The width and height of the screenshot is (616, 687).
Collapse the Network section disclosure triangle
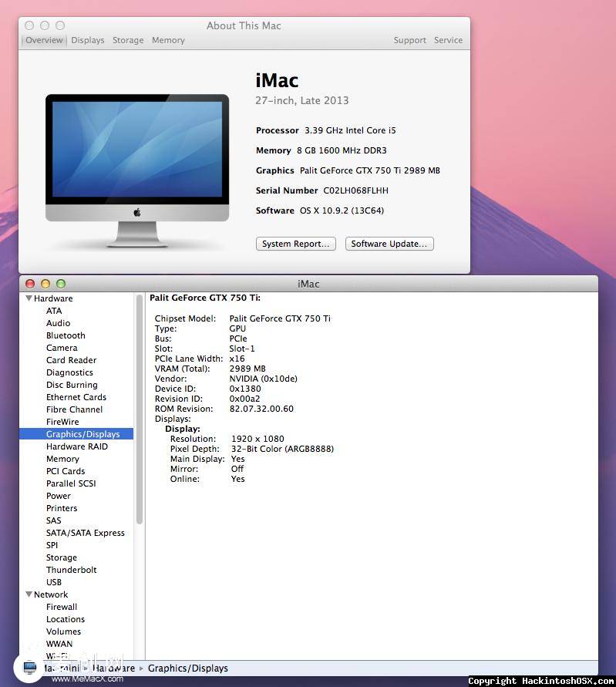tap(29, 594)
